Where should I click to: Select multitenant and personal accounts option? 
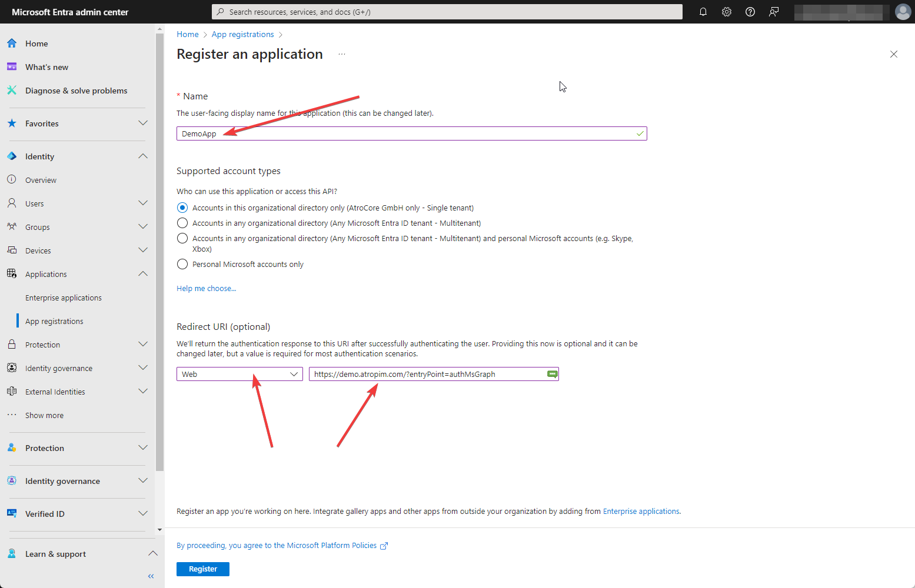(x=182, y=238)
